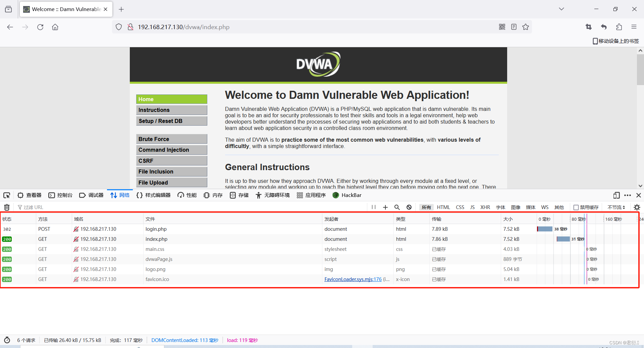644x348 pixels.
Task: Open the QR code icon in address bar
Action: point(502,27)
